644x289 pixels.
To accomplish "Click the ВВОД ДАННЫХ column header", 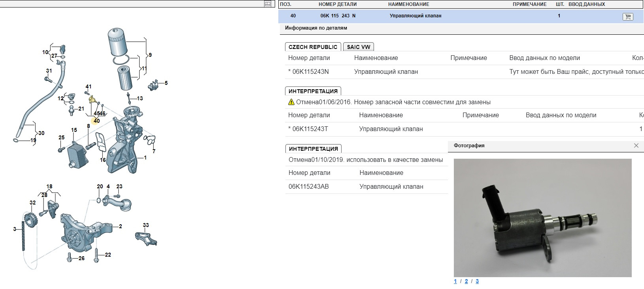I will pyautogui.click(x=587, y=4).
